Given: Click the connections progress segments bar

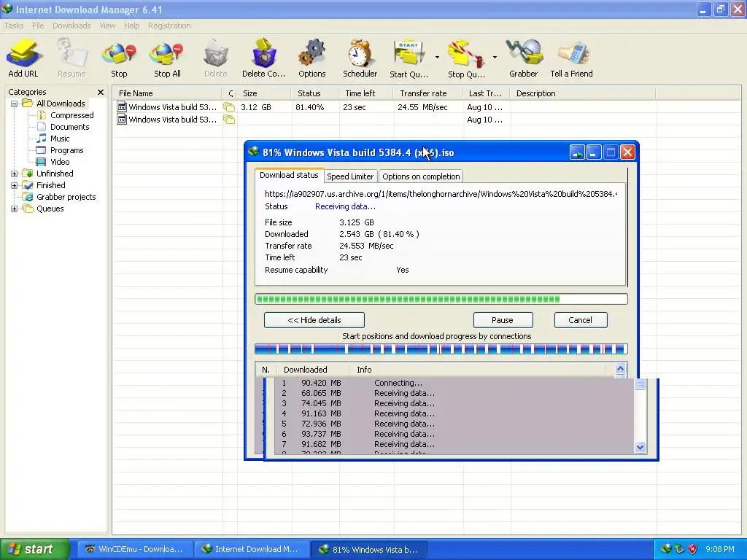Looking at the screenshot, I should point(441,349).
